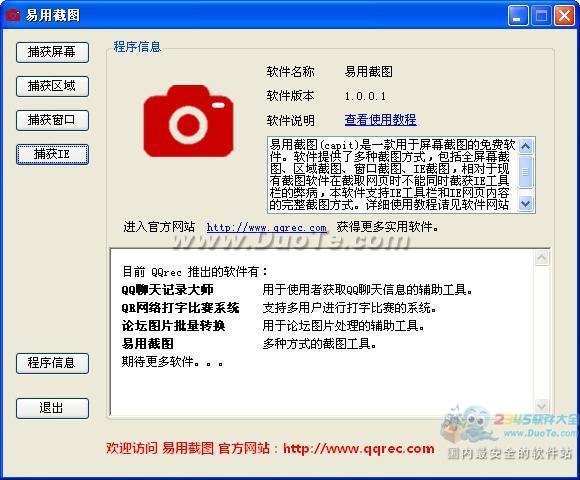Click the description box scrollbar thumb
This screenshot has width=580, height=480.
[526, 171]
